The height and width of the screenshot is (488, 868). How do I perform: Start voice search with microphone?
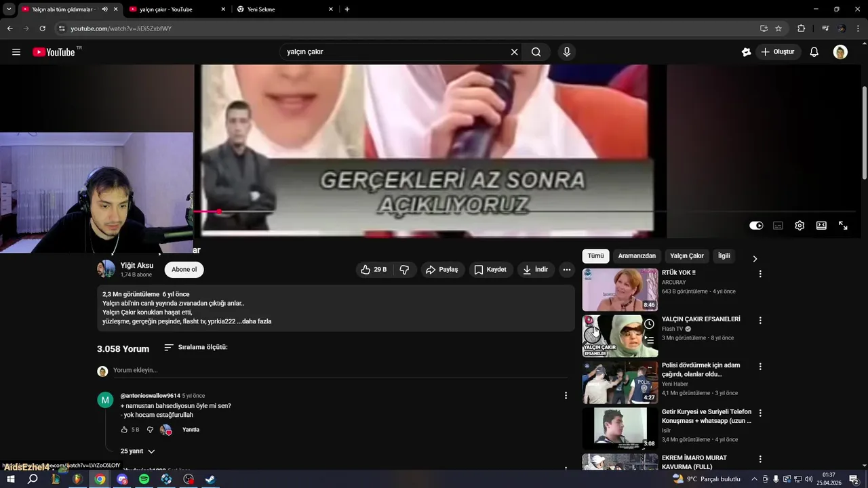pos(567,52)
